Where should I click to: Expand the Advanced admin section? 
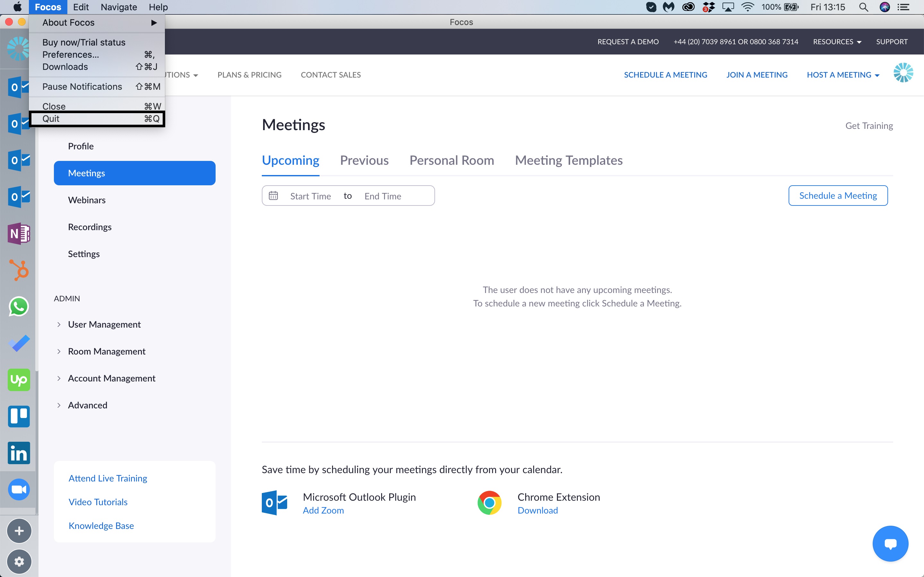[87, 405]
